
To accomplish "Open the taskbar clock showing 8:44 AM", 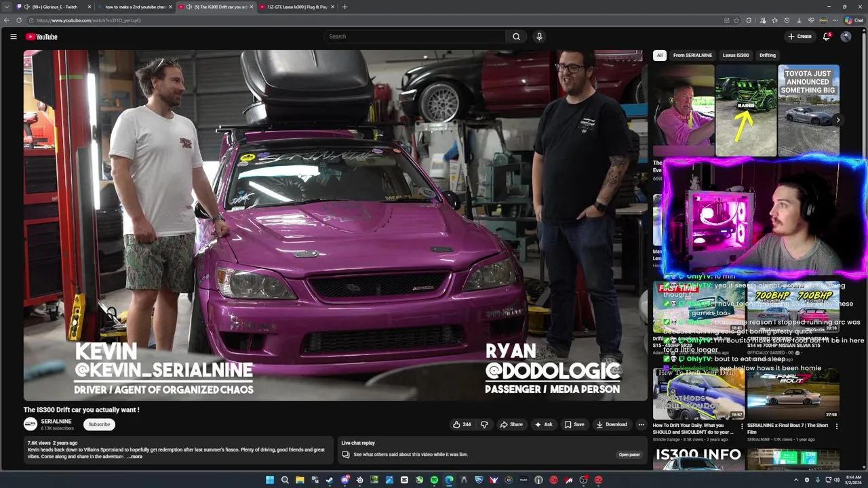I will (854, 480).
